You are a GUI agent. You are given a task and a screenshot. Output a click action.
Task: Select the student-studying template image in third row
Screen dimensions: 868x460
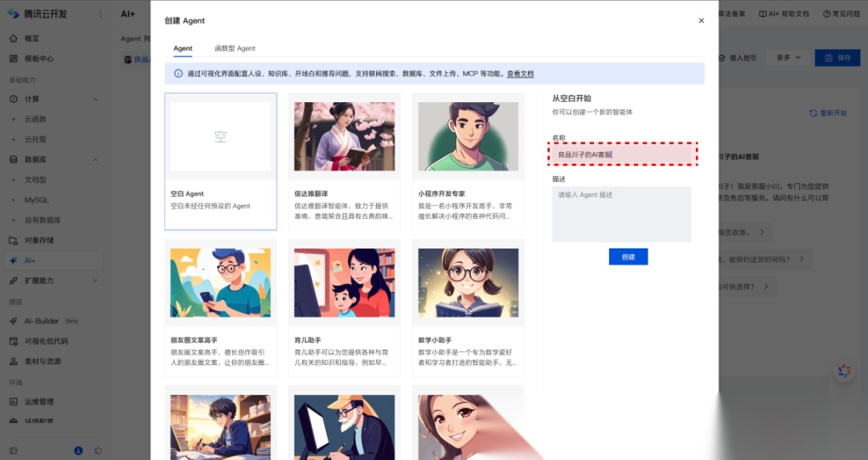coord(220,427)
